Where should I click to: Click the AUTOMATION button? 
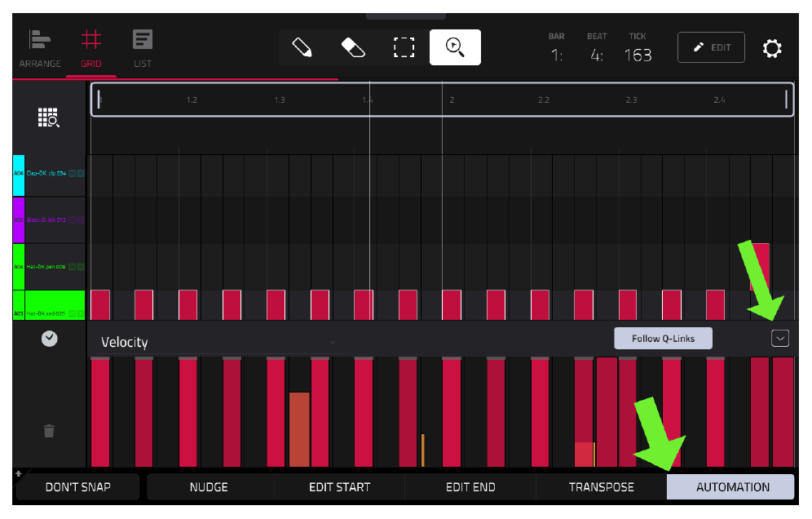[x=730, y=487]
